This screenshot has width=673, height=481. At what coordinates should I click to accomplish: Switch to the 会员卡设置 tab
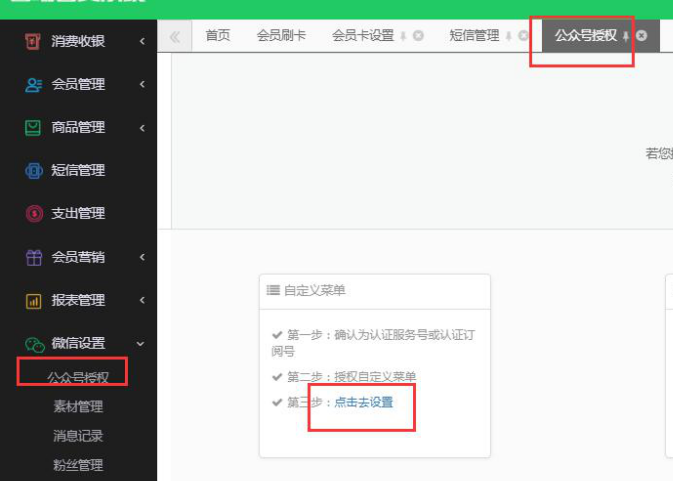[x=363, y=35]
